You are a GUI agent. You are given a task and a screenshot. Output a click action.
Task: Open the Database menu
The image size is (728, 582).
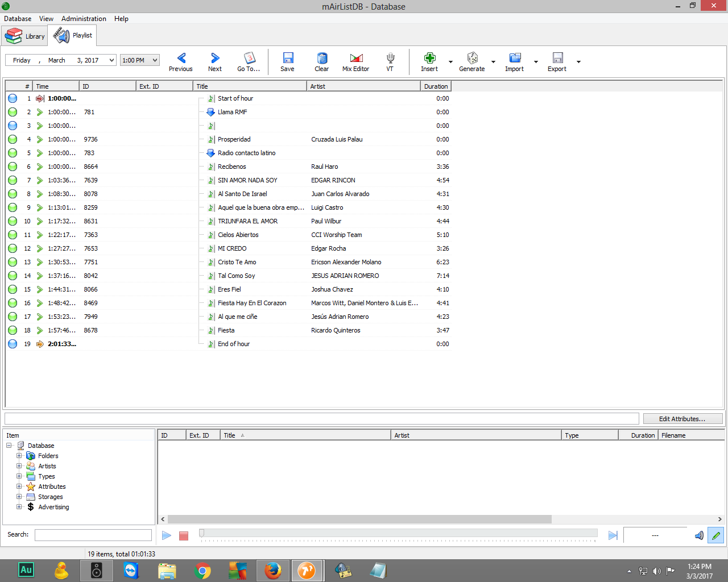18,19
